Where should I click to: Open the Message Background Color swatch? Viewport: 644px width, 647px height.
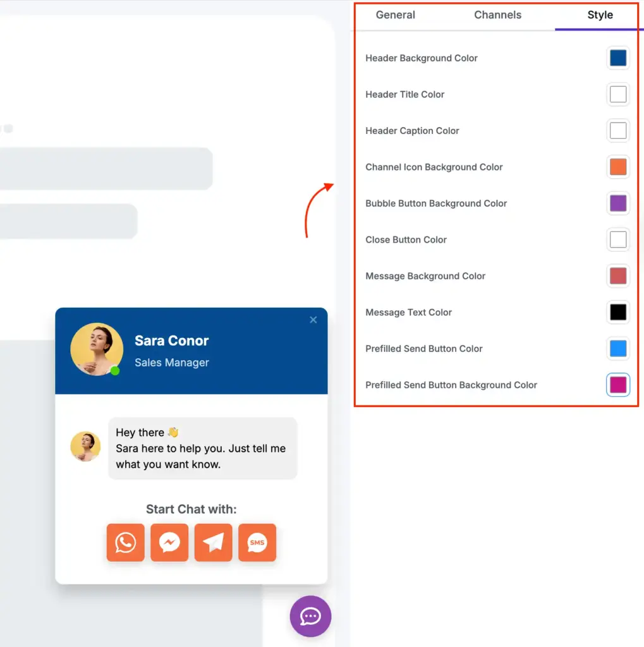point(617,276)
